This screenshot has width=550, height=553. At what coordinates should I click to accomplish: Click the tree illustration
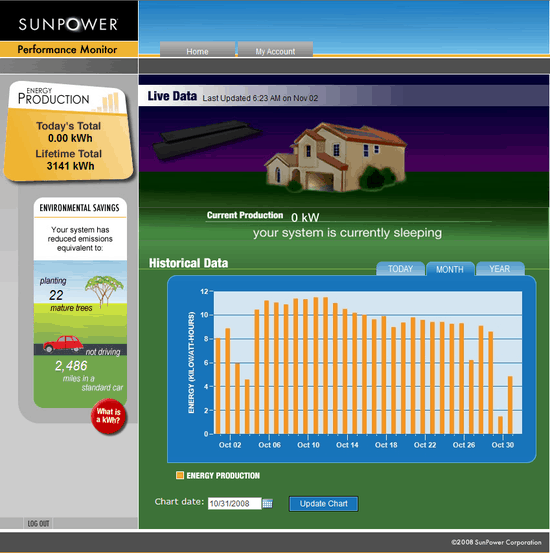point(104,291)
